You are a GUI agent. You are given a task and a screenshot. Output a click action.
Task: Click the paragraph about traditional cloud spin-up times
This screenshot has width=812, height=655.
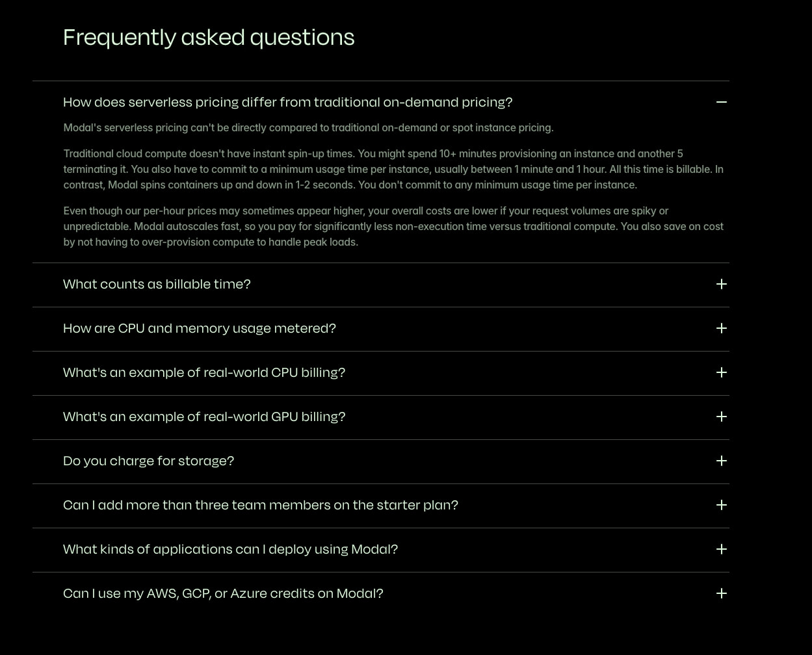[393, 169]
